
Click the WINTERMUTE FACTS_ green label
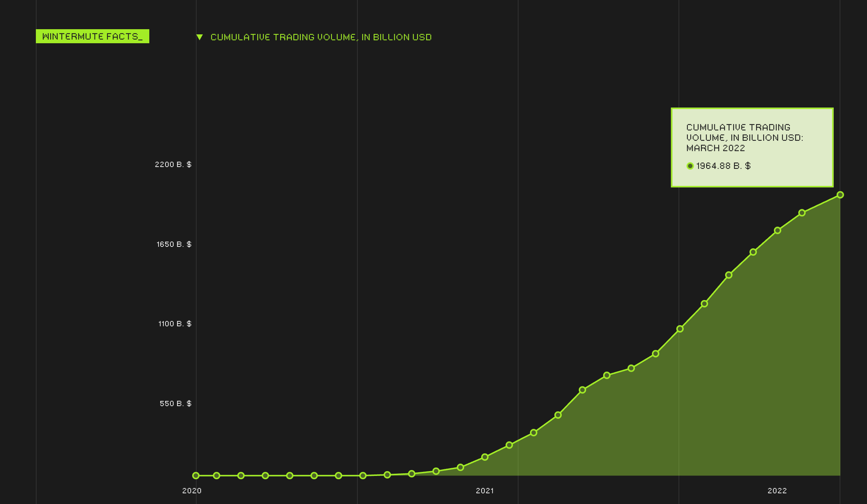92,36
